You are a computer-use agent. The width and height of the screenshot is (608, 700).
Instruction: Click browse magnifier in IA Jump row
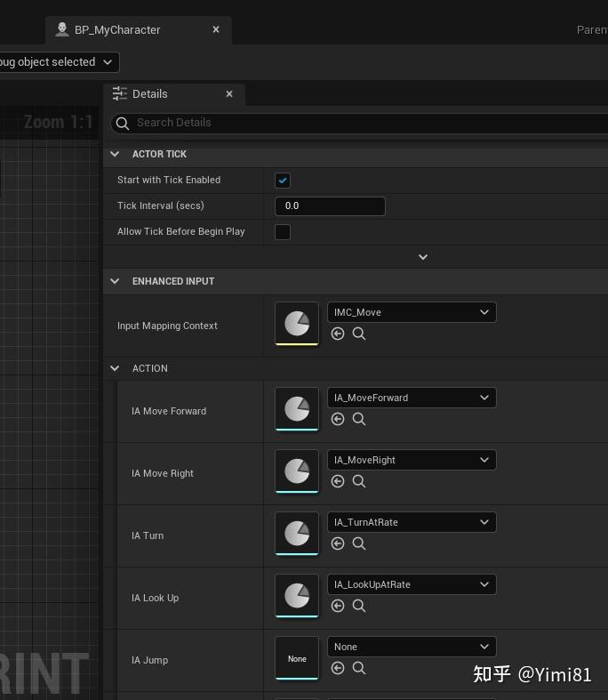359,668
